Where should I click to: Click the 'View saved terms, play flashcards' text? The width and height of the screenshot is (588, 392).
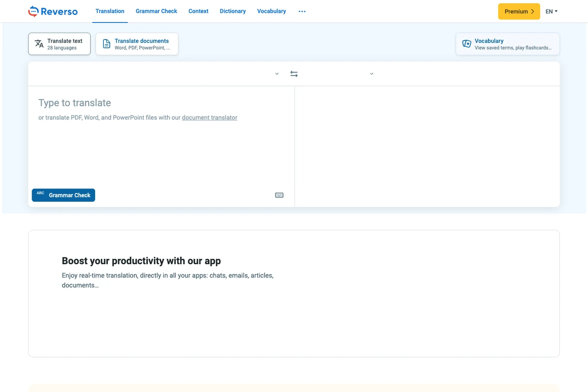(513, 48)
